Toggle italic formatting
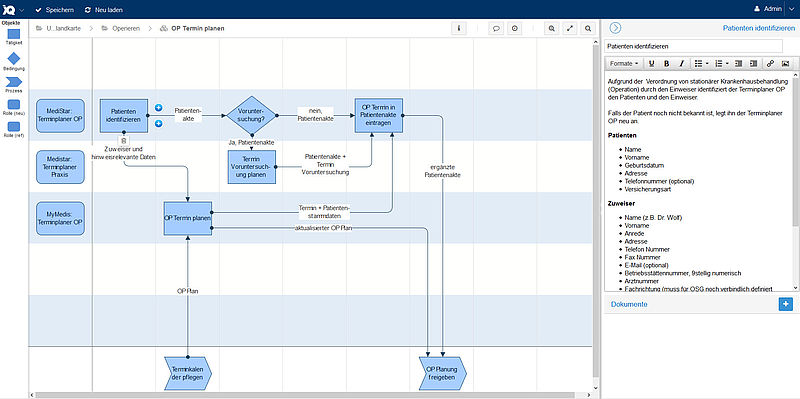 (681, 64)
